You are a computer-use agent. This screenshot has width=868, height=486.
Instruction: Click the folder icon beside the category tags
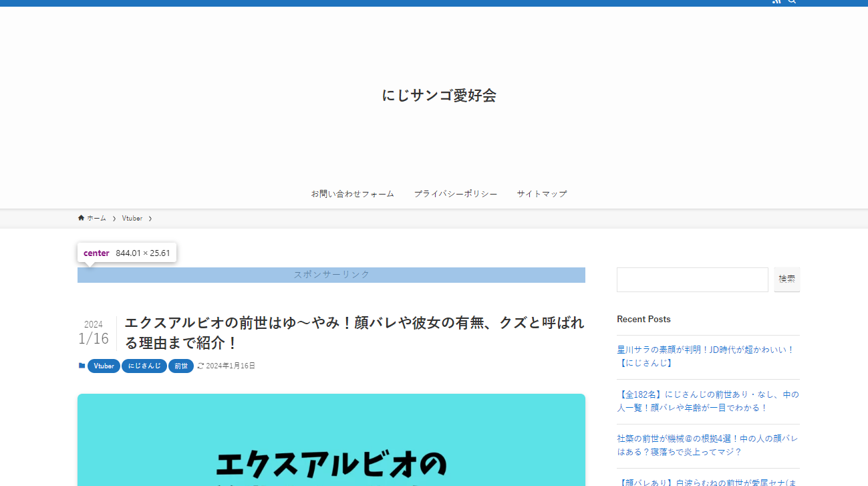tap(81, 366)
